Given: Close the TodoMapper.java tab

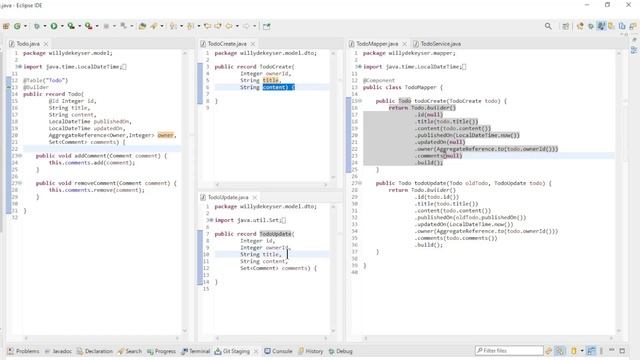Looking at the screenshot, I should pos(404,44).
